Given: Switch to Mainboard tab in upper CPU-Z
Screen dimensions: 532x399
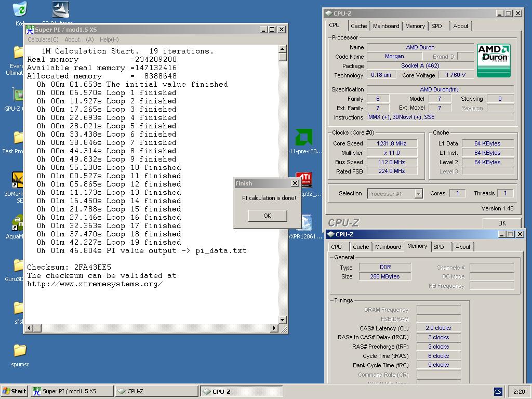Looking at the screenshot, I should tap(386, 26).
